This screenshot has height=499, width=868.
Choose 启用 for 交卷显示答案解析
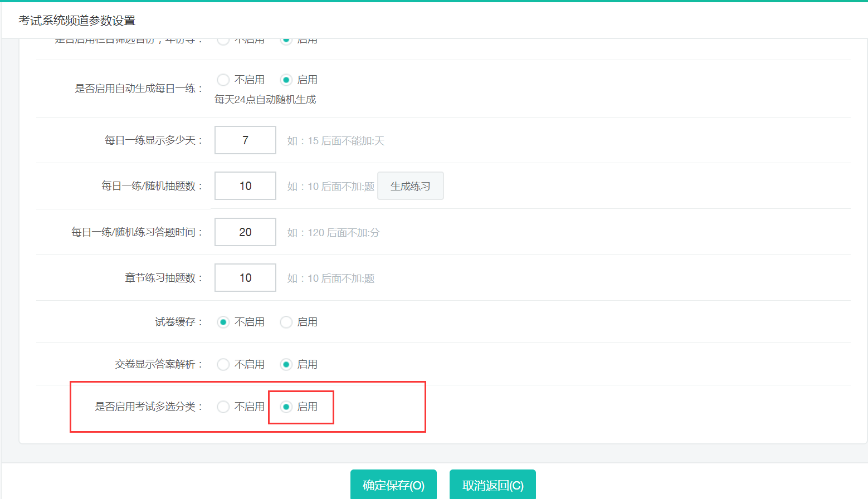(286, 365)
